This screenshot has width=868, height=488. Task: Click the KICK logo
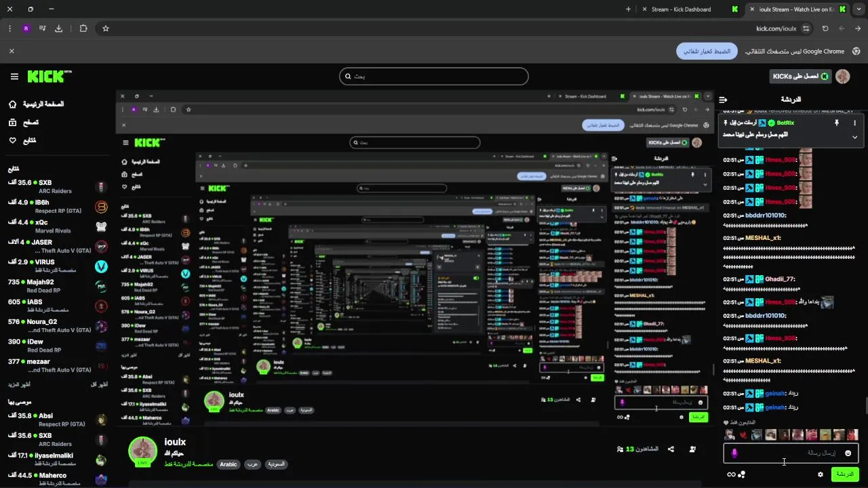50,77
